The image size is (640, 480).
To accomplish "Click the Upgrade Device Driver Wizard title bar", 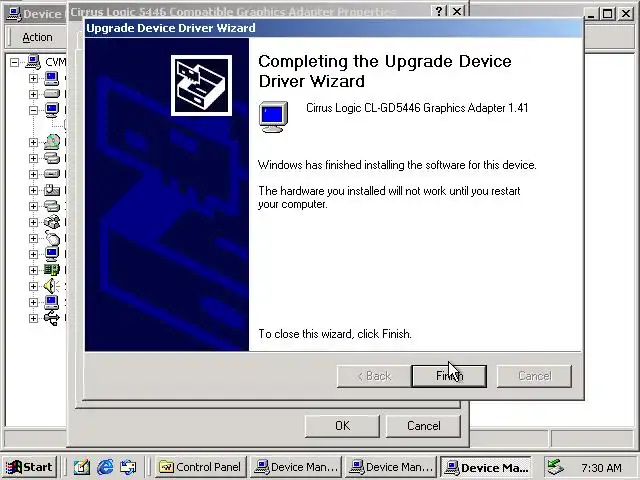I will (333, 28).
